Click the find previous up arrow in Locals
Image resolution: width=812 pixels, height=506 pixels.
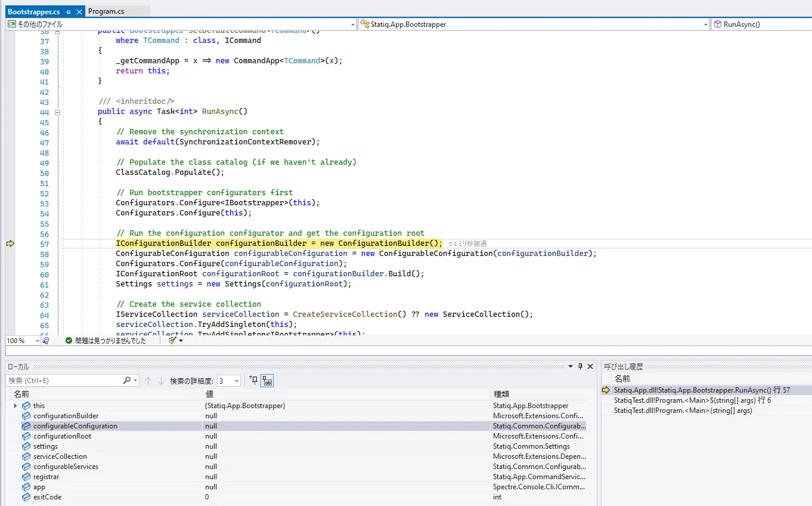[148, 381]
